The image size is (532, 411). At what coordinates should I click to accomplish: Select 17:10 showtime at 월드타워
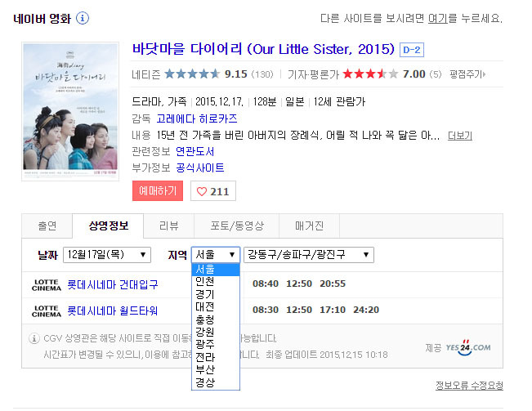333,310
